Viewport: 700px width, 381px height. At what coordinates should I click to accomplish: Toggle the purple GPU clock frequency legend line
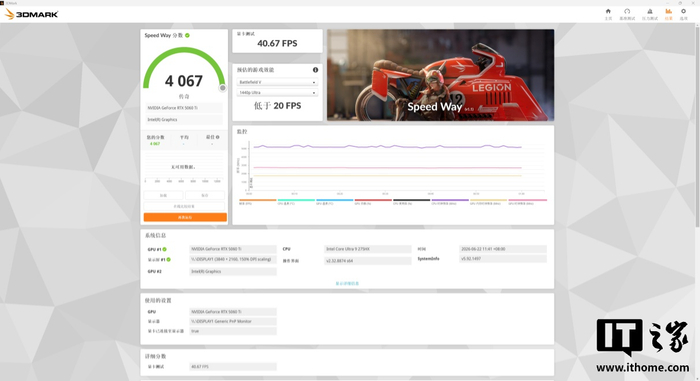click(x=450, y=201)
